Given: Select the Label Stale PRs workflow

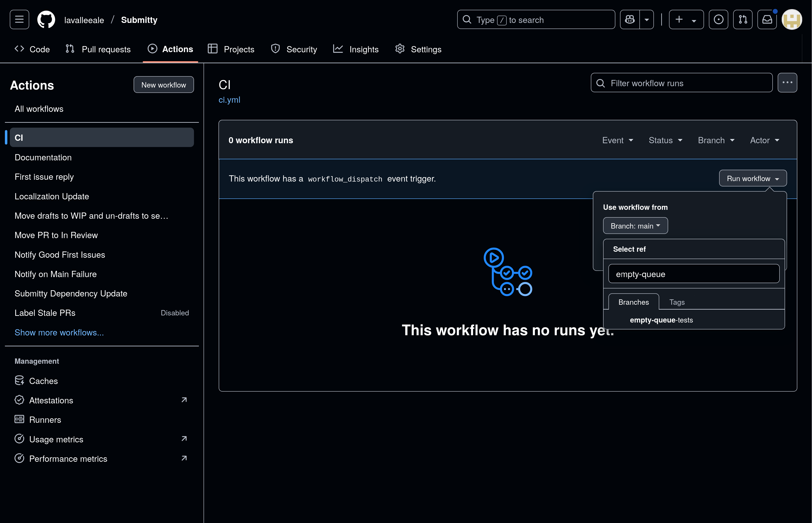Looking at the screenshot, I should coord(102,313).
